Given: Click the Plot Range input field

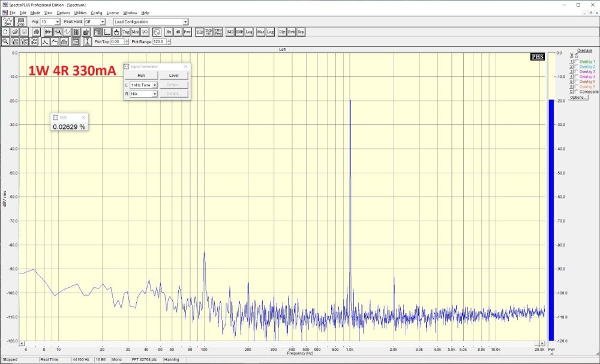Looking at the screenshot, I should (160, 42).
